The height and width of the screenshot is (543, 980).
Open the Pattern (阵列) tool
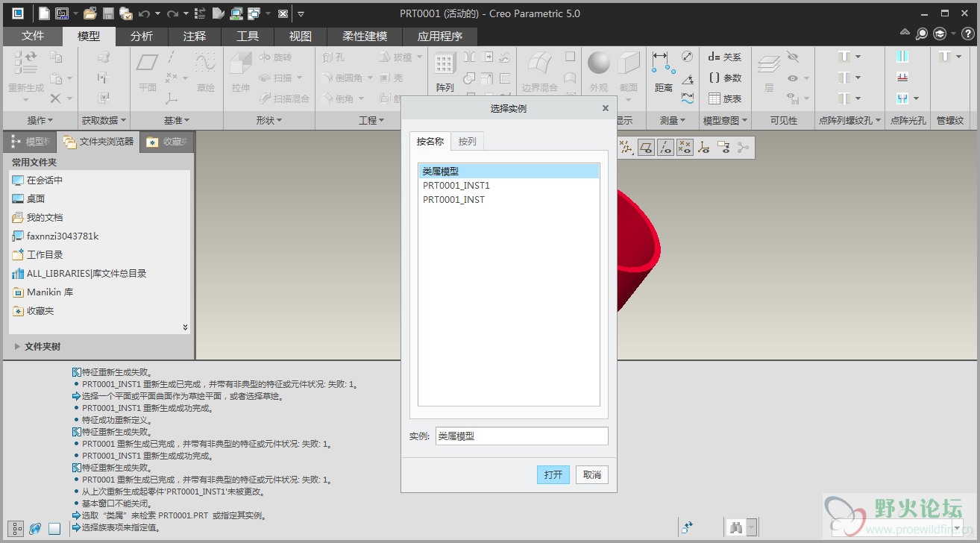445,72
